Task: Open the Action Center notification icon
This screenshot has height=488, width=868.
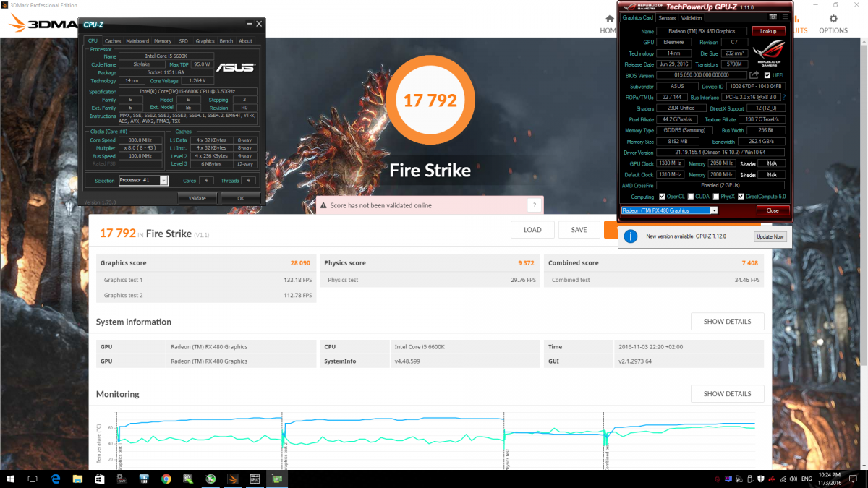Action: [x=854, y=479]
